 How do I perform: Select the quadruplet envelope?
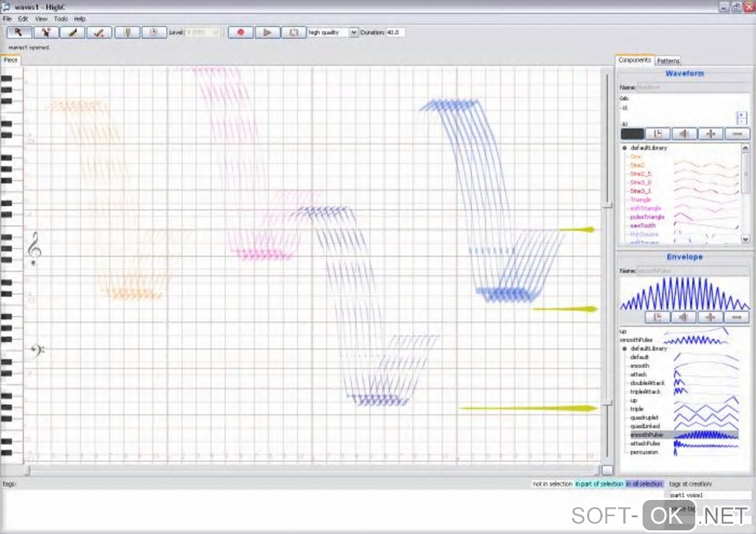tap(643, 418)
